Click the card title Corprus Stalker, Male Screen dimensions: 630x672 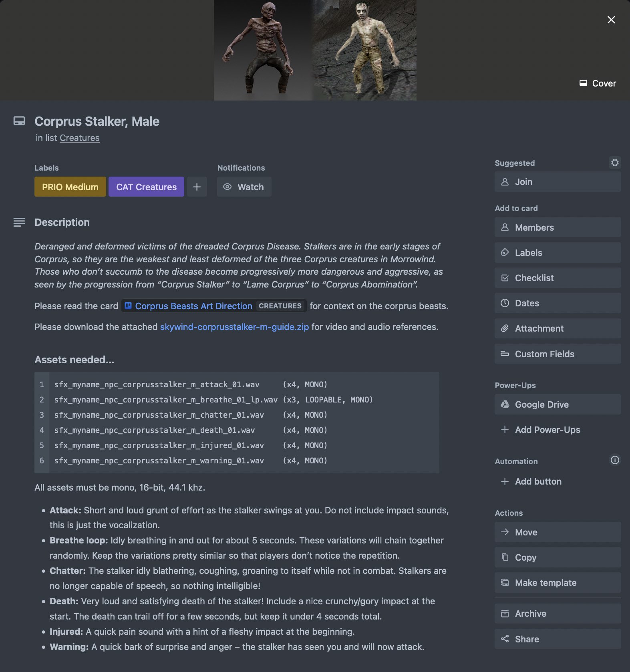click(97, 121)
